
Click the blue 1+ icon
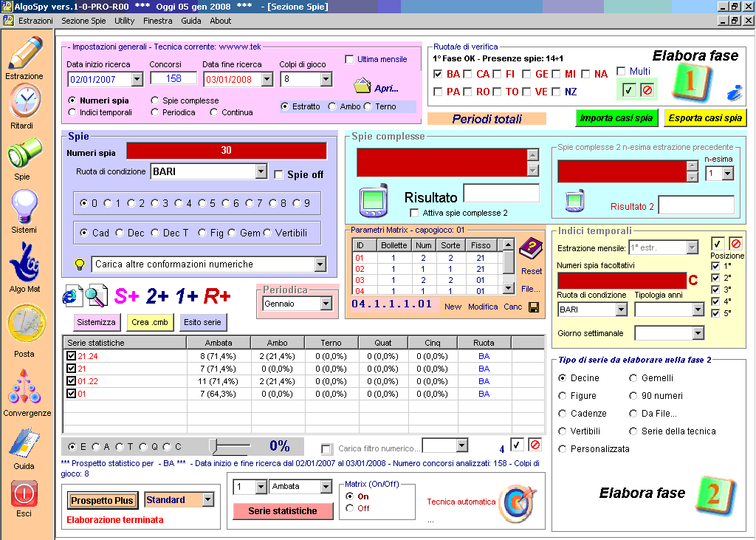[186, 296]
